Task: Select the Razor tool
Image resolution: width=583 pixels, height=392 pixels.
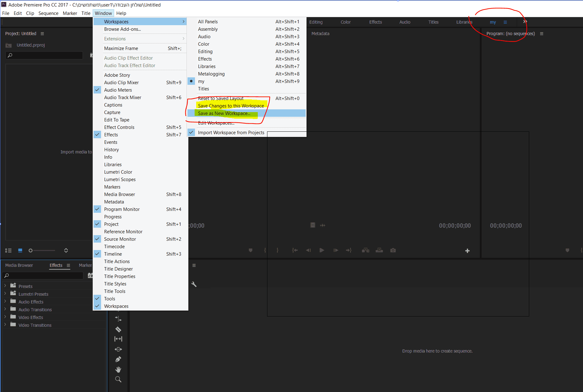Action: point(118,329)
